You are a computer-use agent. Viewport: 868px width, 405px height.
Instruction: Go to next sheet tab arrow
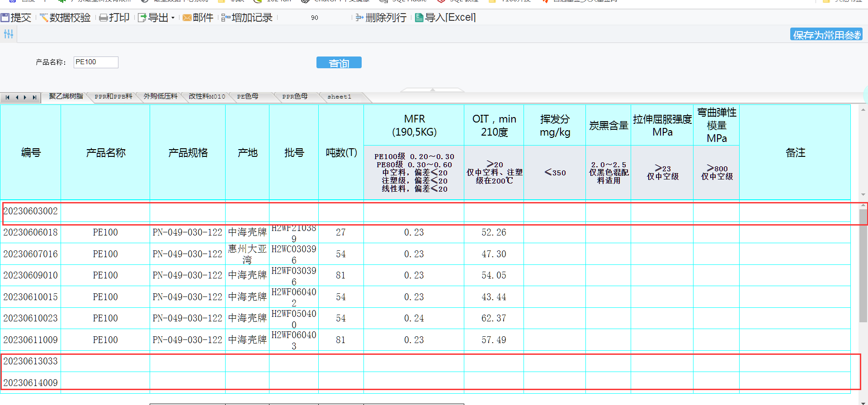25,97
